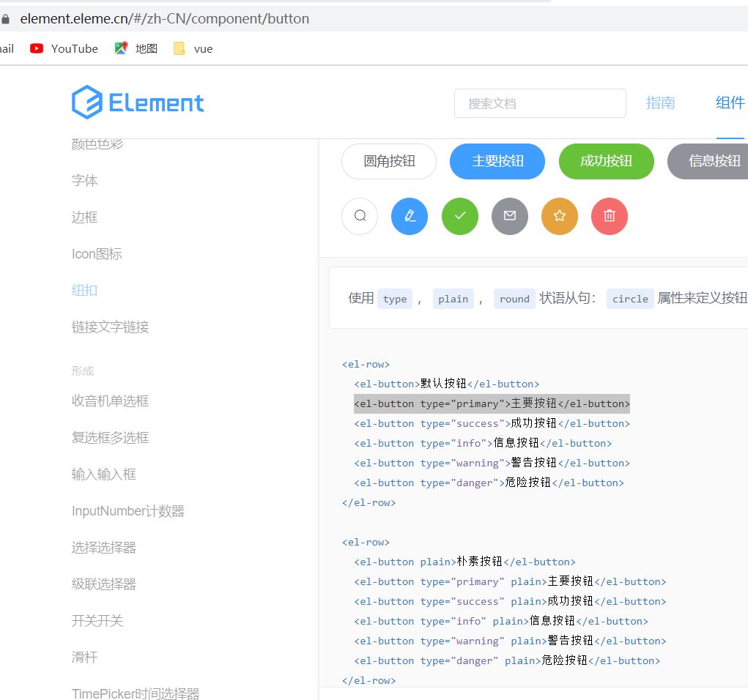Screen dimensions: 748x700
Task: Open 滑杆 in the sidebar
Action: pos(84,657)
